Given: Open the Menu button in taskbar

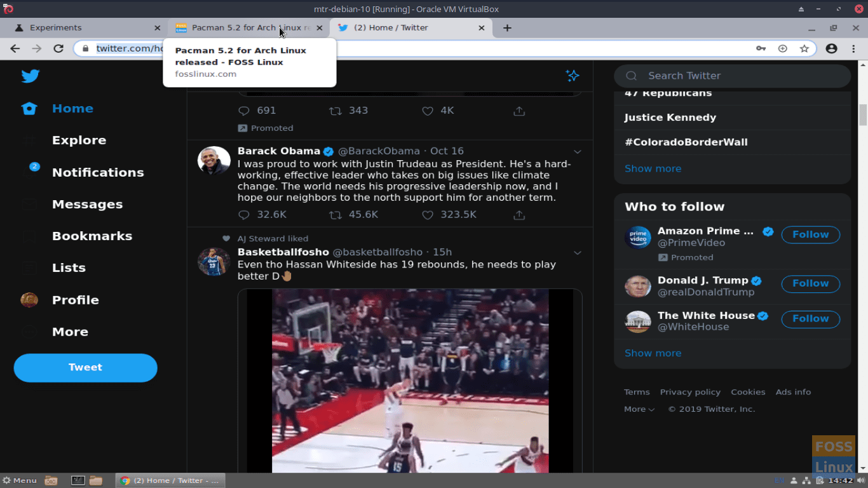Looking at the screenshot, I should [19, 480].
